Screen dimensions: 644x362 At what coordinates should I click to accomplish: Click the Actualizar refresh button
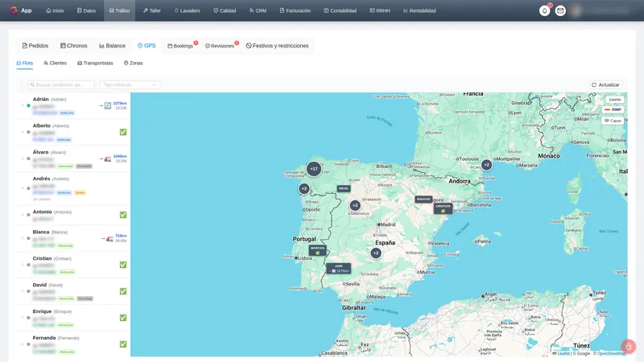[605, 84]
